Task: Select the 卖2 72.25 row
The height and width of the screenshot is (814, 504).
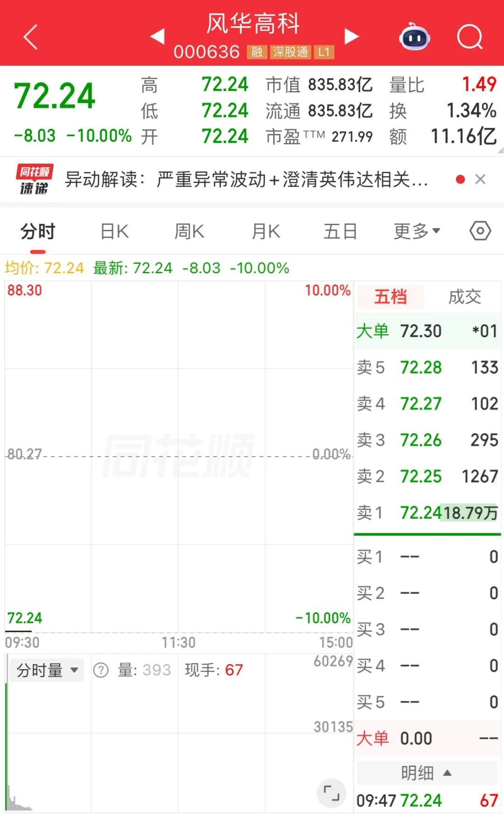Action: tap(427, 476)
